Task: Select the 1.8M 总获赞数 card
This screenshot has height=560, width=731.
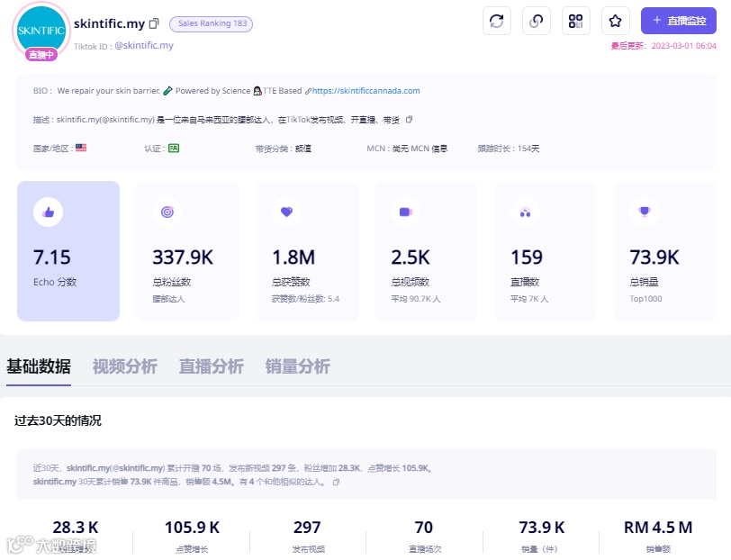Action: coord(307,251)
